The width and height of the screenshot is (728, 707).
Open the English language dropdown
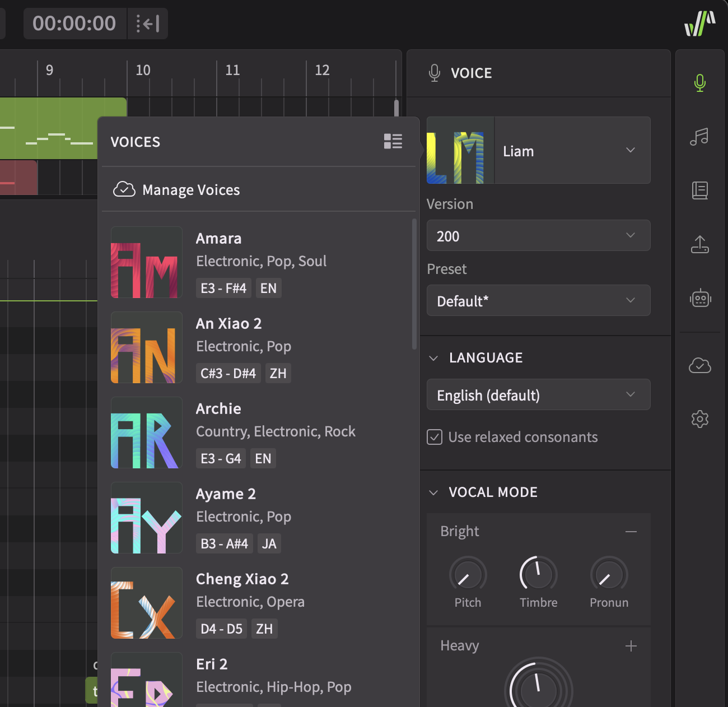coord(538,394)
